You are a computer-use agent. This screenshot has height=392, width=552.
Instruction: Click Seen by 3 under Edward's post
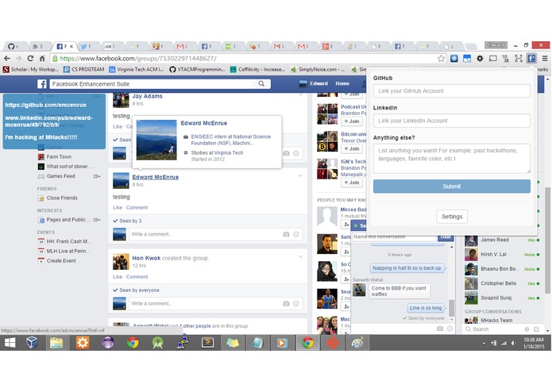(x=130, y=221)
